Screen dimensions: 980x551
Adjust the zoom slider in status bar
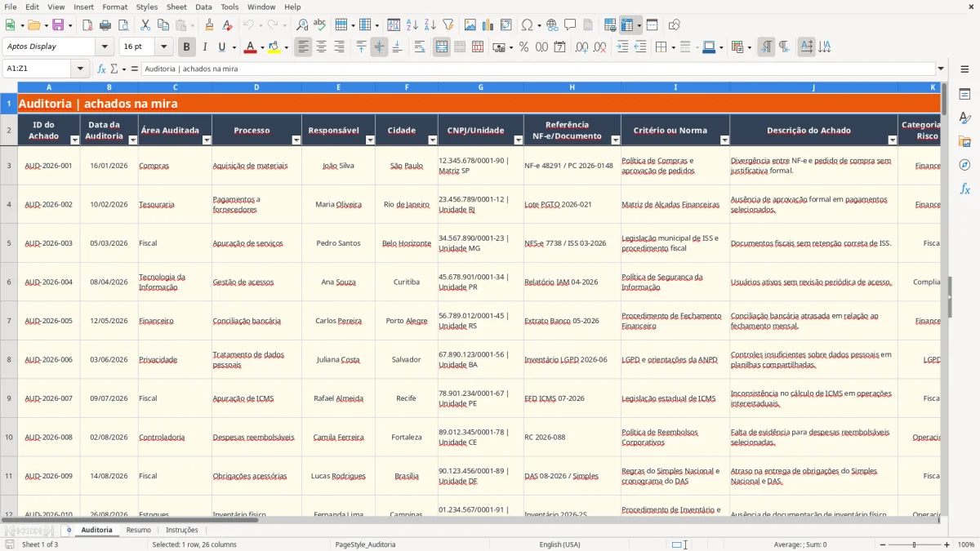coord(914,544)
